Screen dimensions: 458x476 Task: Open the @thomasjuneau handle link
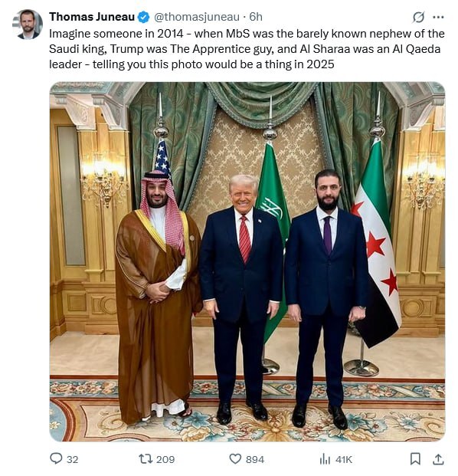tap(197, 17)
